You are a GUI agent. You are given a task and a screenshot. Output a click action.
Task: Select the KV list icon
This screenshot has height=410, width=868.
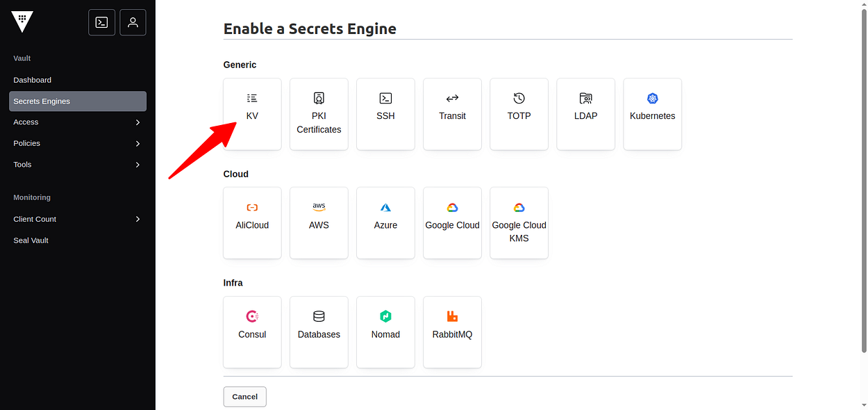point(252,98)
